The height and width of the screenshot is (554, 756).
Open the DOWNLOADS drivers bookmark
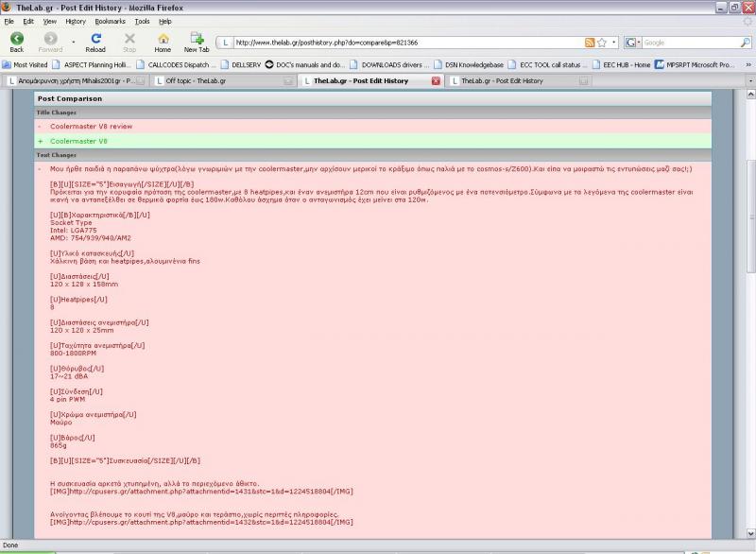[x=389, y=64]
